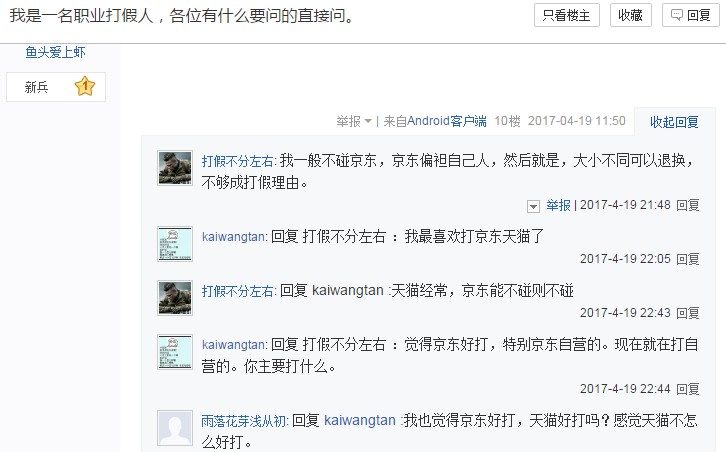
Task: Open mentioned kaiwangtan link in last reply
Action: click(x=360, y=421)
